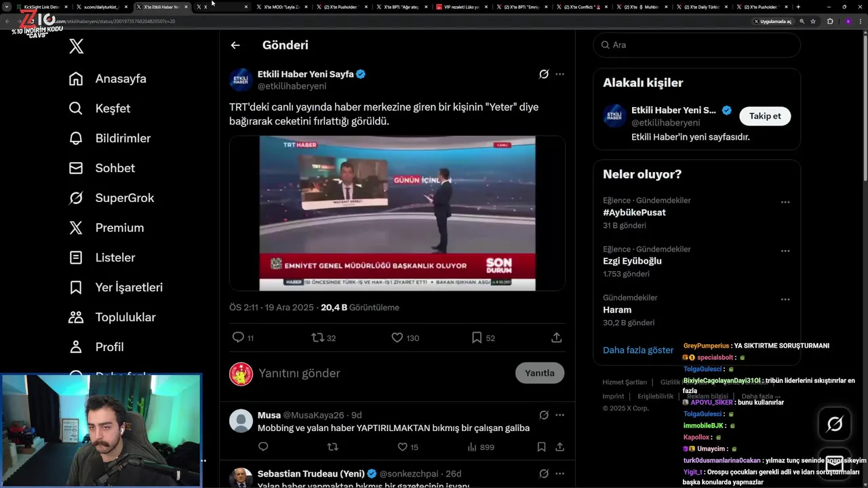Screen dimensions: 868x488
Task: Repost Musa's comment
Action: tap(332, 447)
